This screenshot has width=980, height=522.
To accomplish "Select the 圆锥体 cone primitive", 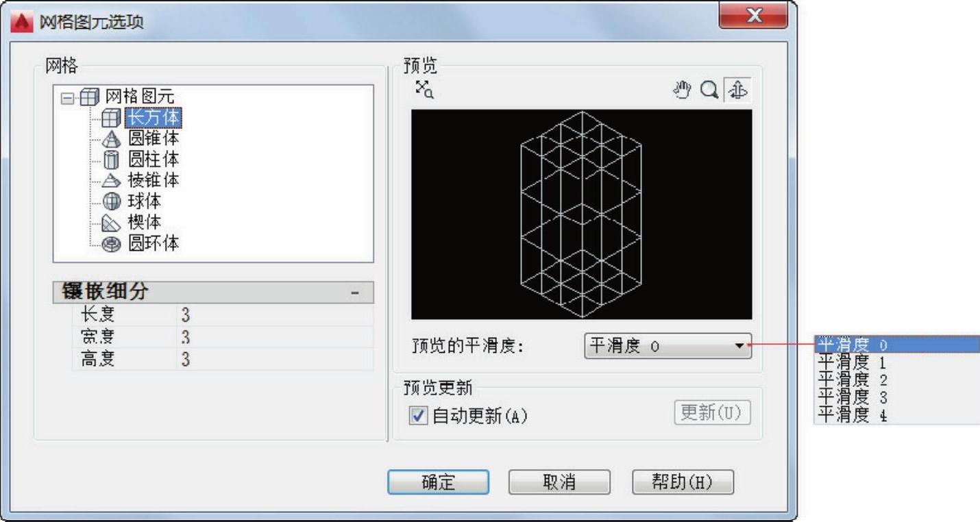I will click(x=154, y=139).
